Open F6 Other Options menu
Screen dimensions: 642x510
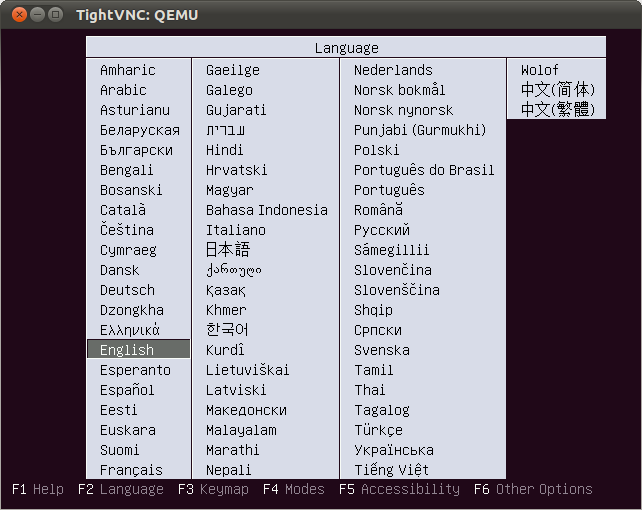(533, 489)
